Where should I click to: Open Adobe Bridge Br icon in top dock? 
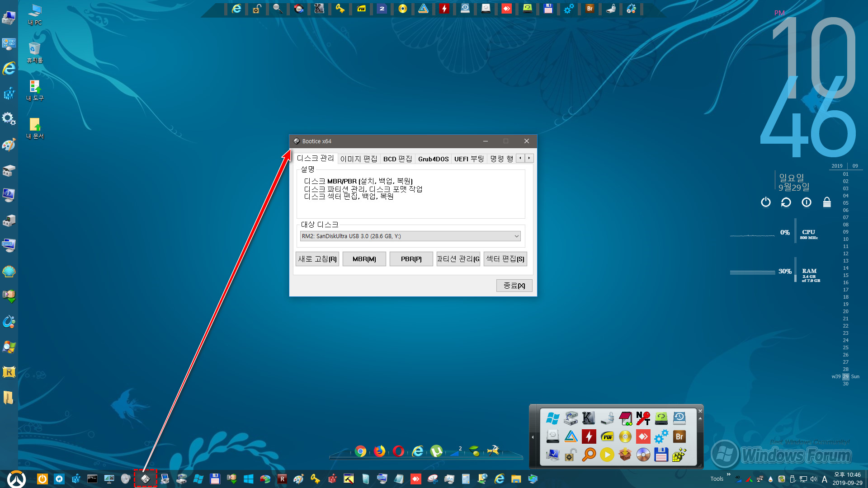[x=590, y=9]
